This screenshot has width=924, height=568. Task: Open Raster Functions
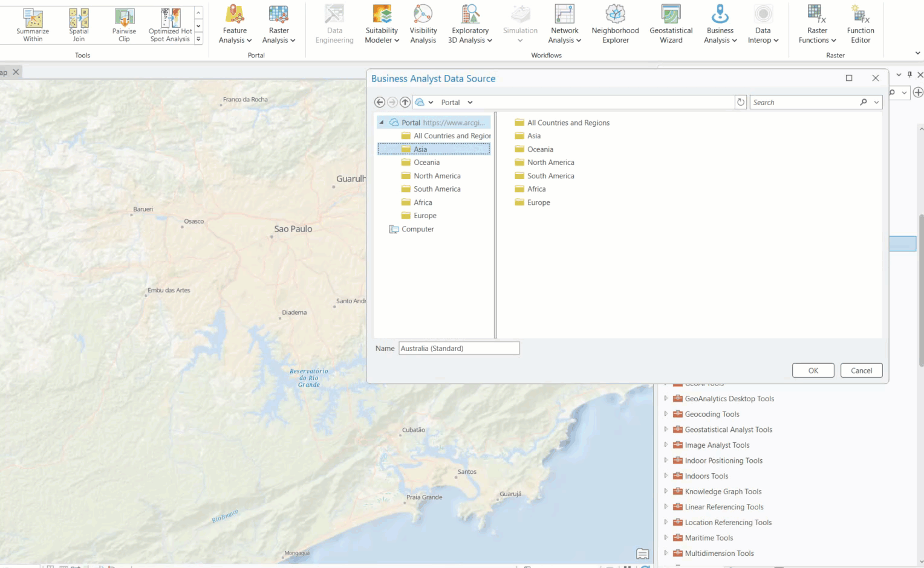(816, 24)
